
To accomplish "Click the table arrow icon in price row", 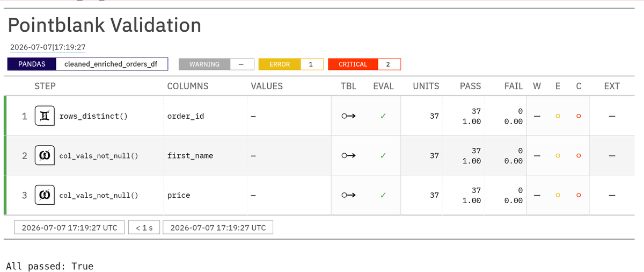I will 349,195.
